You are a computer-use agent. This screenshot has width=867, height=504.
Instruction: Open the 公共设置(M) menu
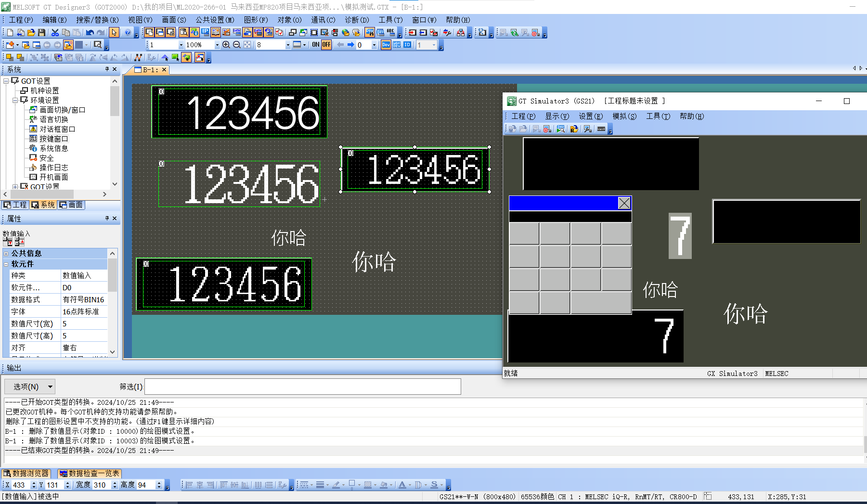point(215,20)
